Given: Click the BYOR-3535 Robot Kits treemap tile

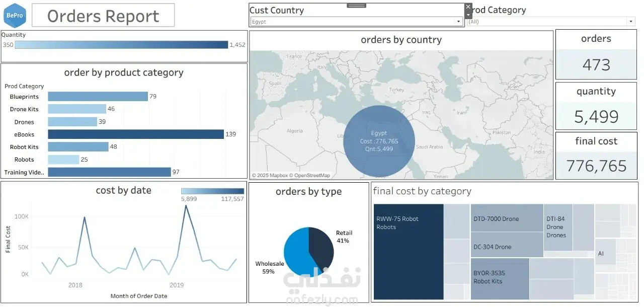Looking at the screenshot, I should pyautogui.click(x=500, y=279).
